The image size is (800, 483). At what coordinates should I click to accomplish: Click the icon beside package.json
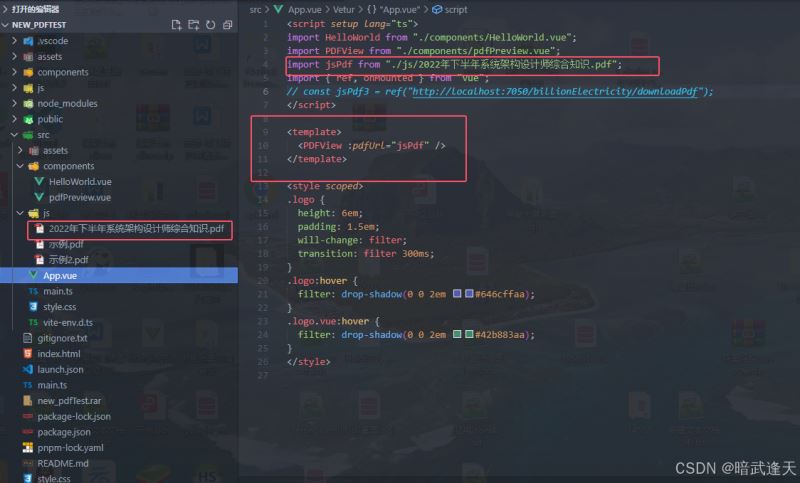[x=28, y=432]
